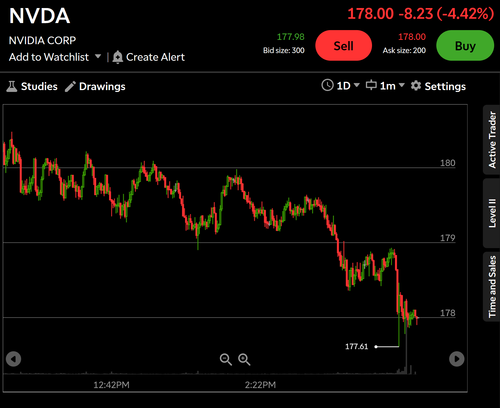Open the Level II side tab
This screenshot has width=500, height=408.
coord(492,213)
